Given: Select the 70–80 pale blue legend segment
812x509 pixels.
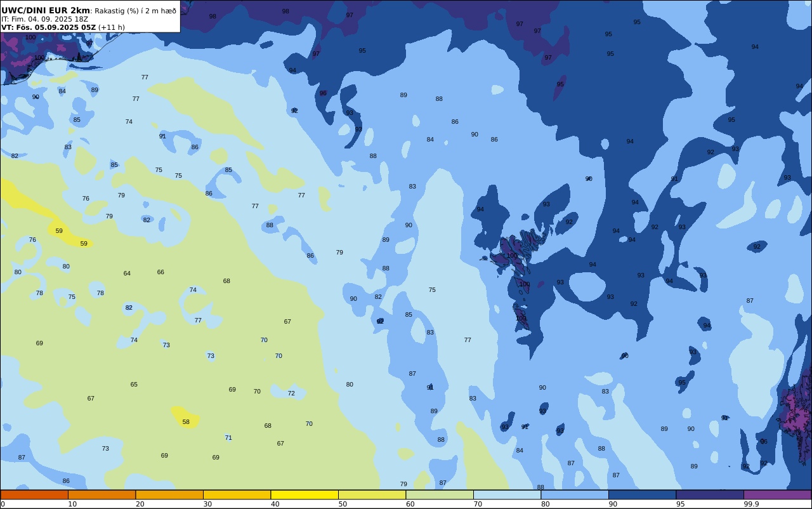Looking at the screenshot, I should pos(507,494).
